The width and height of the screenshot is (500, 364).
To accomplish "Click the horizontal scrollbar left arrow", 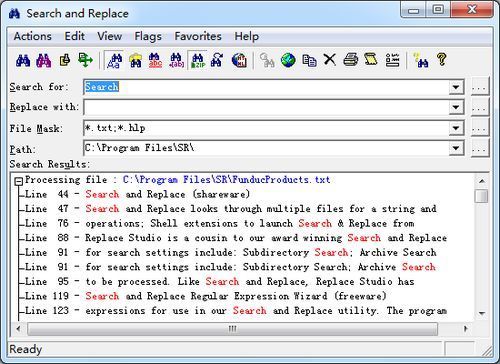I will pos(19,329).
